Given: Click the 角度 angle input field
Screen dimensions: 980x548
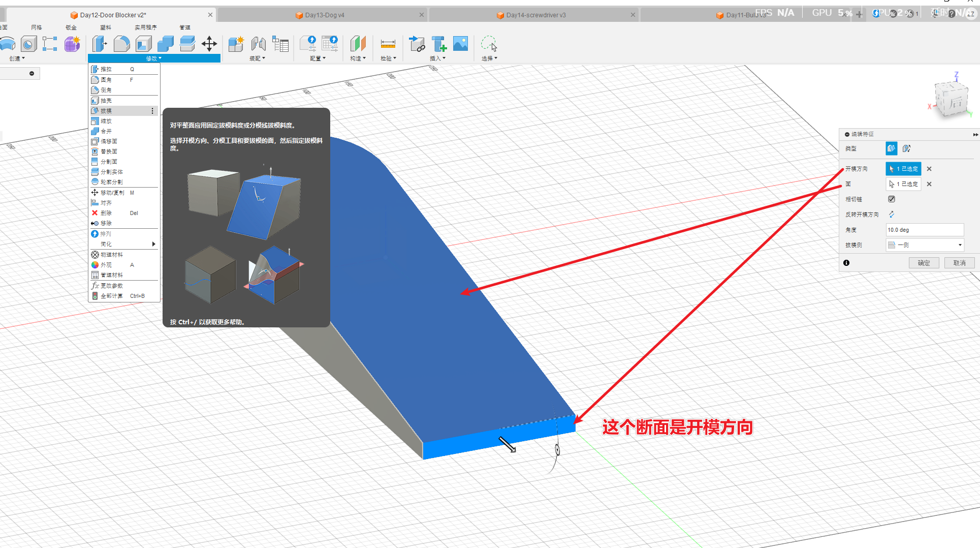Looking at the screenshot, I should [x=924, y=230].
